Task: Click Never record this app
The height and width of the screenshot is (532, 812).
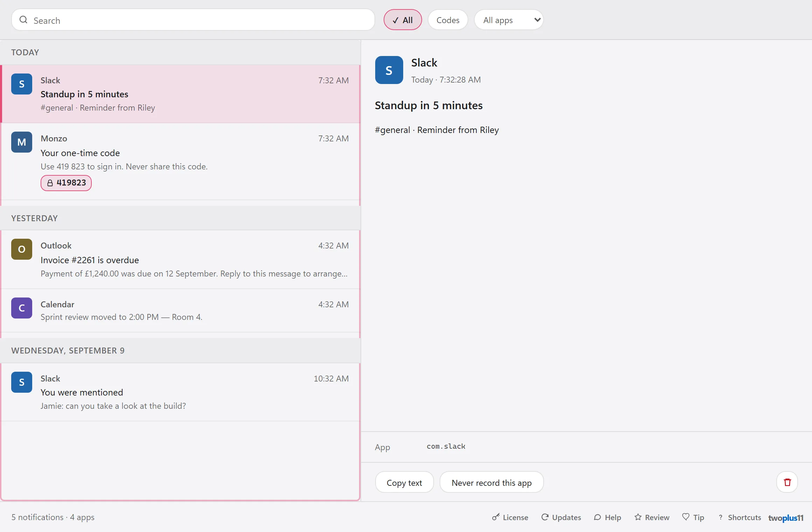Action: pyautogui.click(x=491, y=483)
